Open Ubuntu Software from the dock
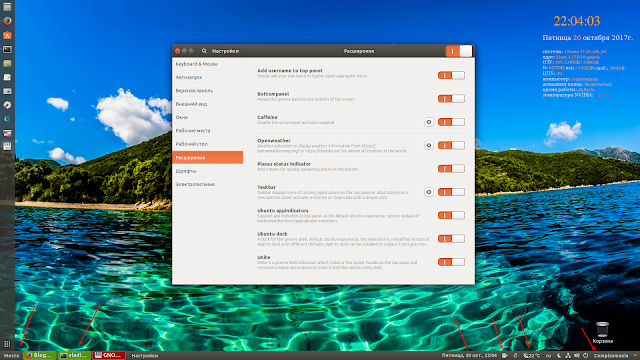The image size is (640, 360). [7, 35]
